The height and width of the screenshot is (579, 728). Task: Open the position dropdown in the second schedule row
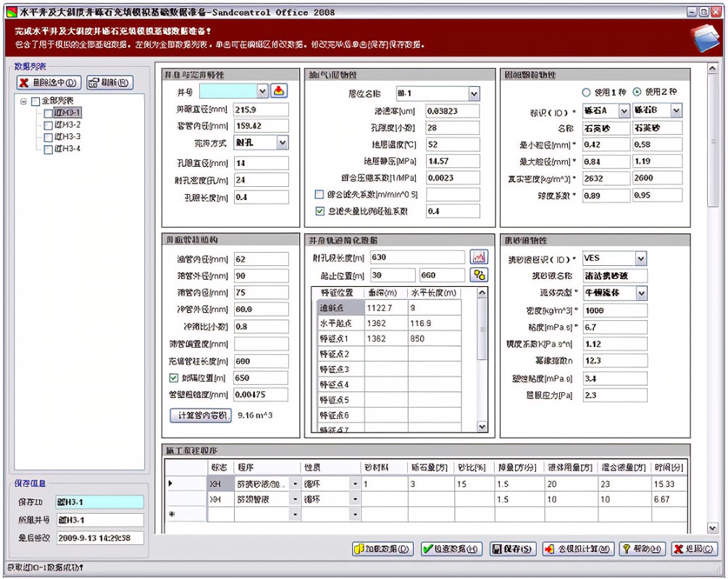[x=355, y=499]
